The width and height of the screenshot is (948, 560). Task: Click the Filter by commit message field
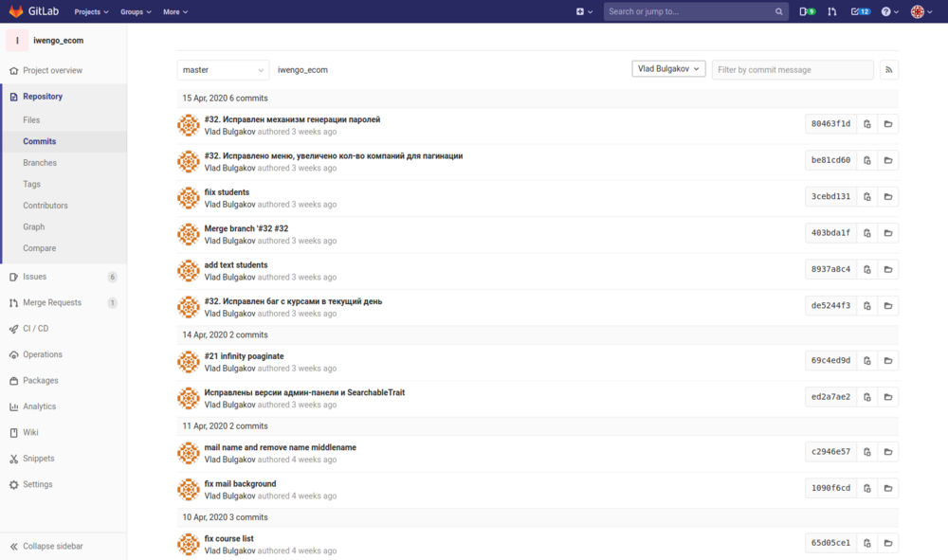[x=793, y=69]
